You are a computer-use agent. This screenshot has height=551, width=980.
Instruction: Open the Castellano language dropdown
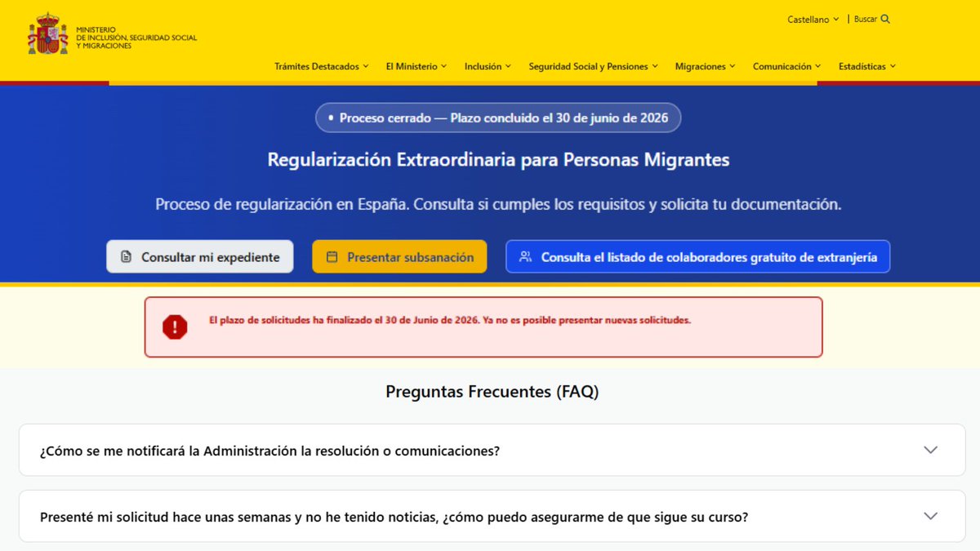[813, 19]
